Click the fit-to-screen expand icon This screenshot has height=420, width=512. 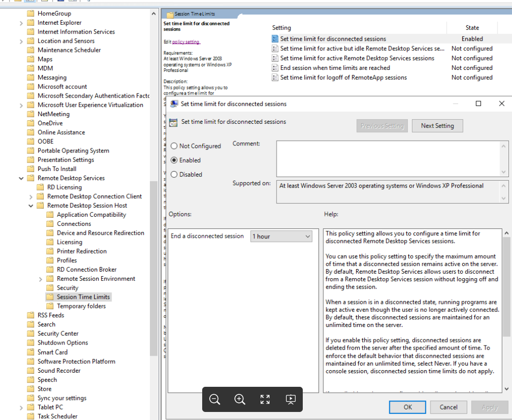click(x=265, y=399)
